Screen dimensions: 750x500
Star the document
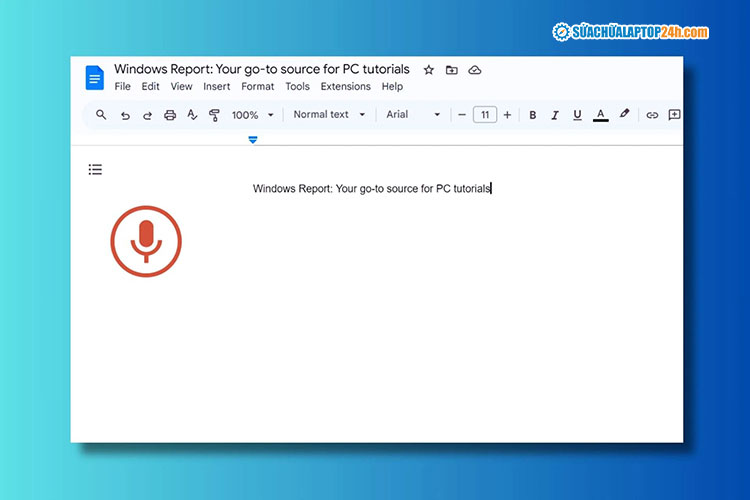click(429, 70)
